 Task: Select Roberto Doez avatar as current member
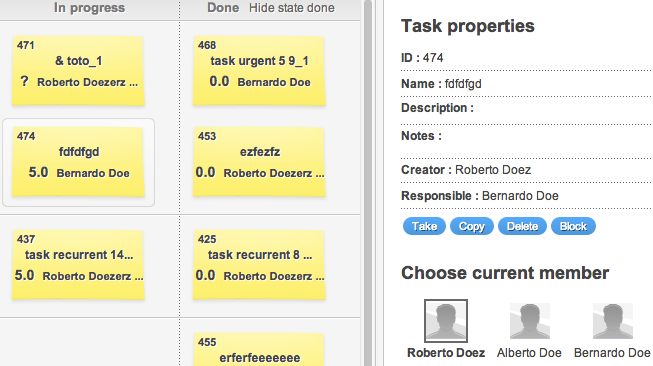click(x=446, y=321)
